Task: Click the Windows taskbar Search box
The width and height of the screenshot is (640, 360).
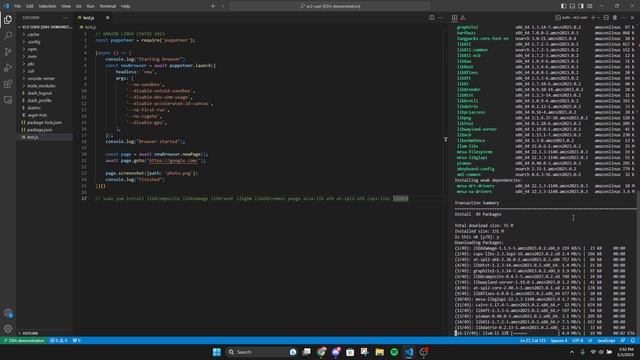Action: [261, 352]
